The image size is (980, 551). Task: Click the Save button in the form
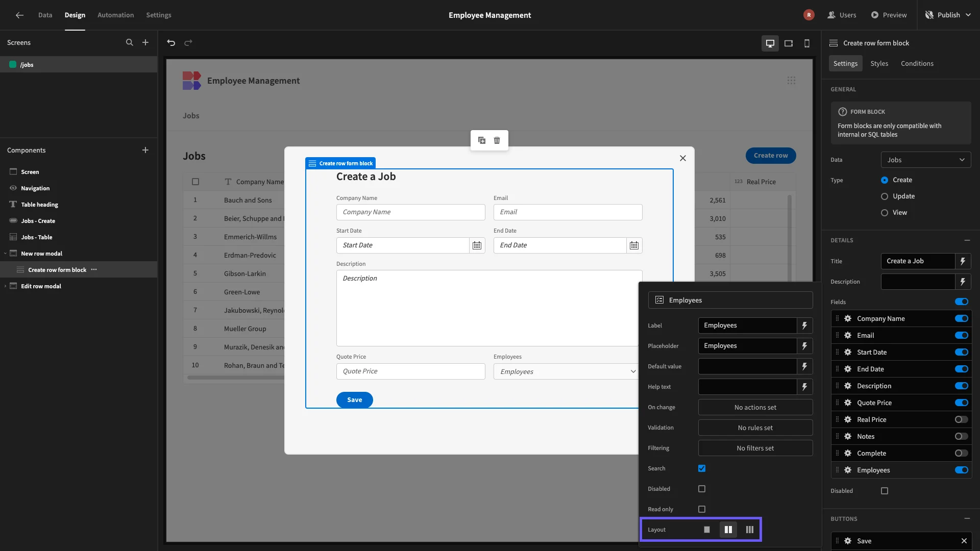[354, 400]
